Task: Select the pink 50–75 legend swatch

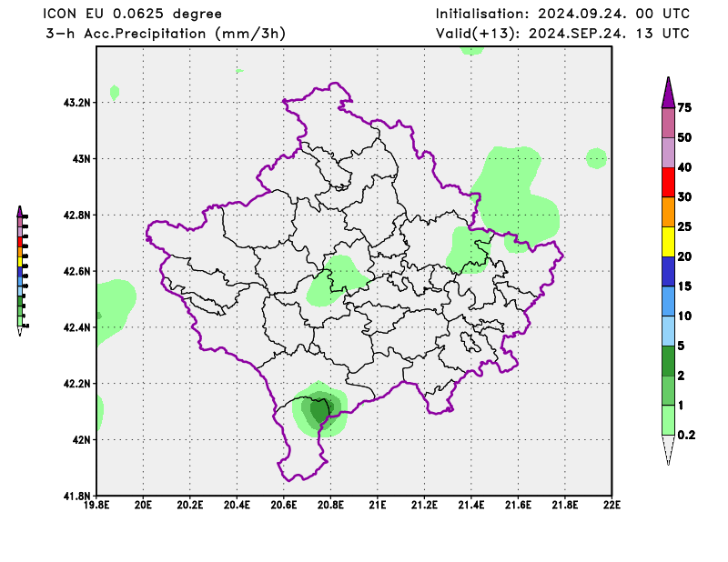Action: pyautogui.click(x=668, y=123)
